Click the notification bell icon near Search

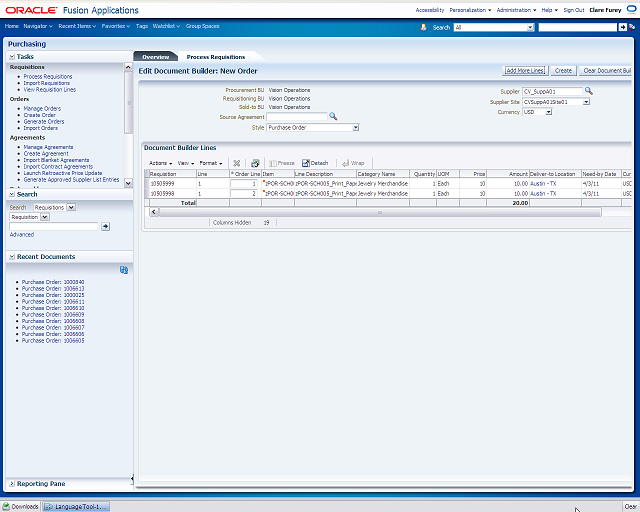pyautogui.click(x=424, y=27)
